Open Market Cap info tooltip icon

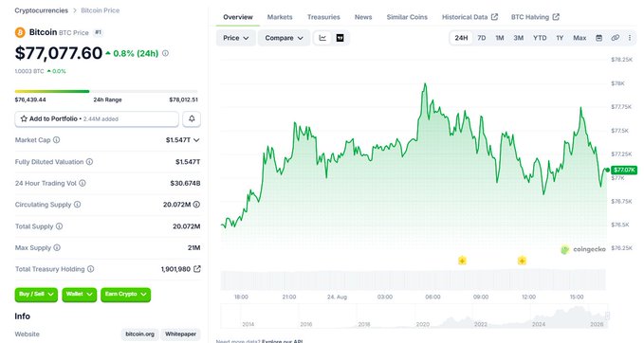coord(57,140)
